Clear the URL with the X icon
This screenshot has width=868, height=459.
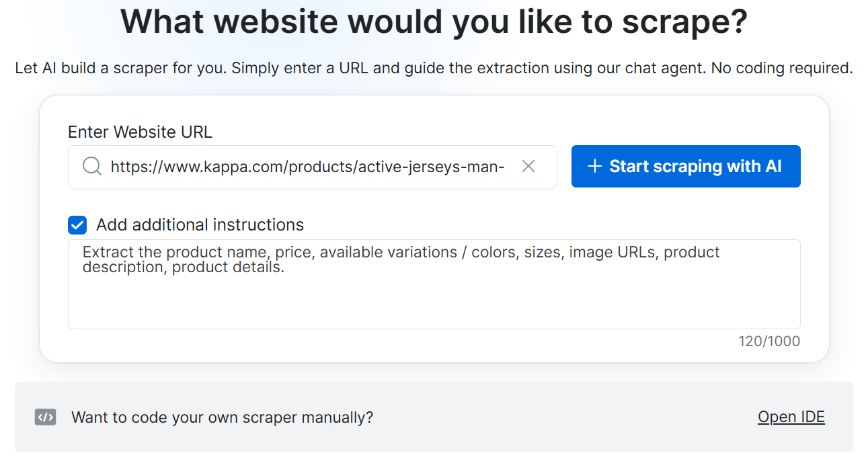(x=528, y=166)
